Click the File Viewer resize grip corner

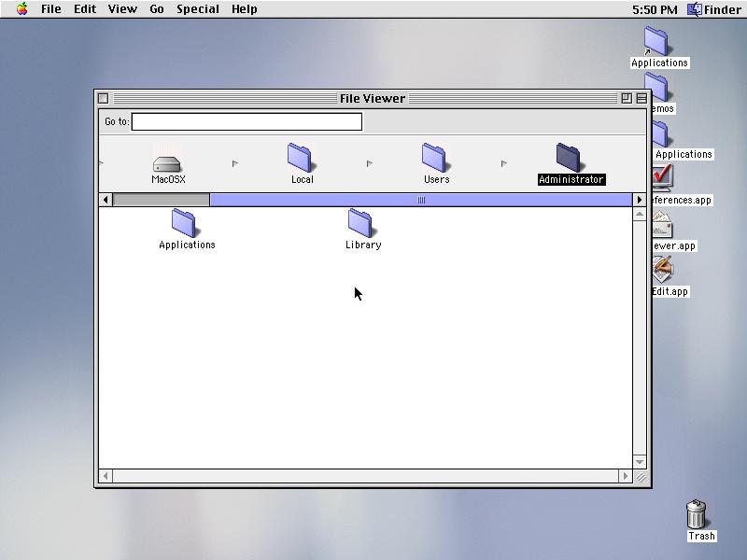[641, 477]
